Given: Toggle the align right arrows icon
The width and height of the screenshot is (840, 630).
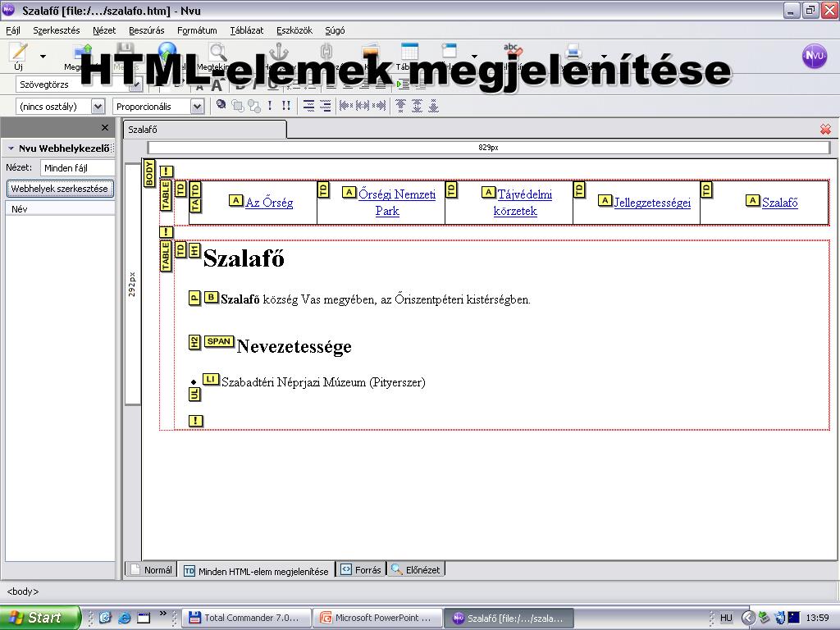Looking at the screenshot, I should pos(379,106).
